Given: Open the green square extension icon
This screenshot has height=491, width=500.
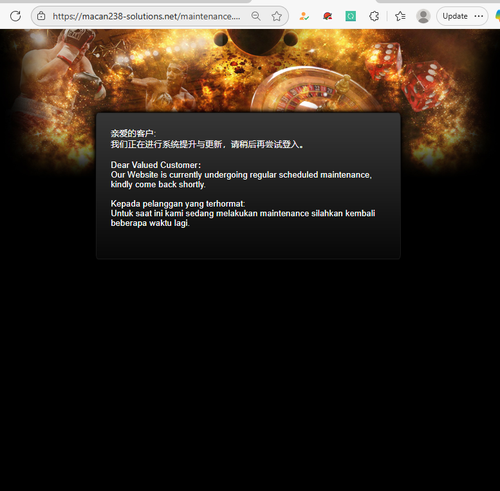Looking at the screenshot, I should pos(351,16).
